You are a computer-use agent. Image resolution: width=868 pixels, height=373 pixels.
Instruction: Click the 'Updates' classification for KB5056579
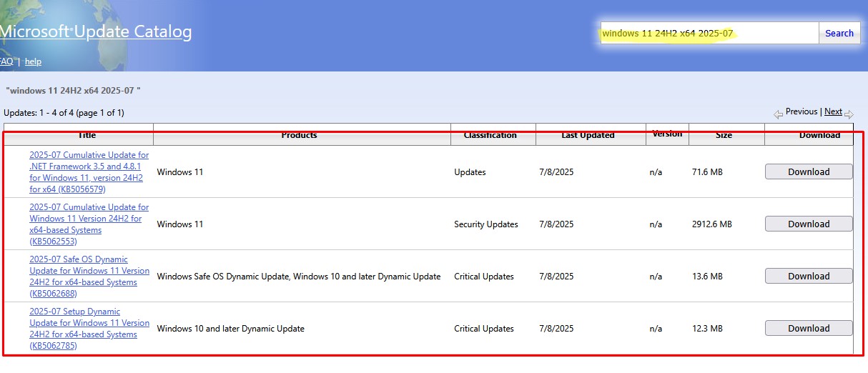pyautogui.click(x=470, y=172)
